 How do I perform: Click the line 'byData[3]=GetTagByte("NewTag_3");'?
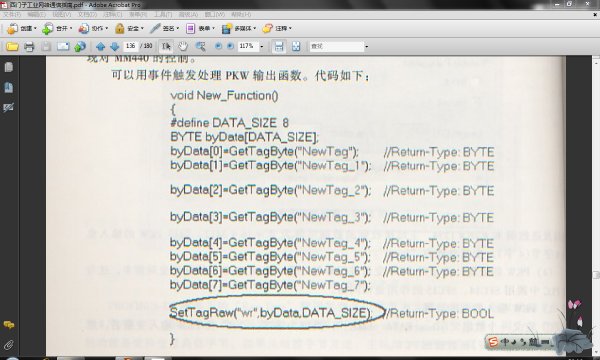tap(271, 217)
